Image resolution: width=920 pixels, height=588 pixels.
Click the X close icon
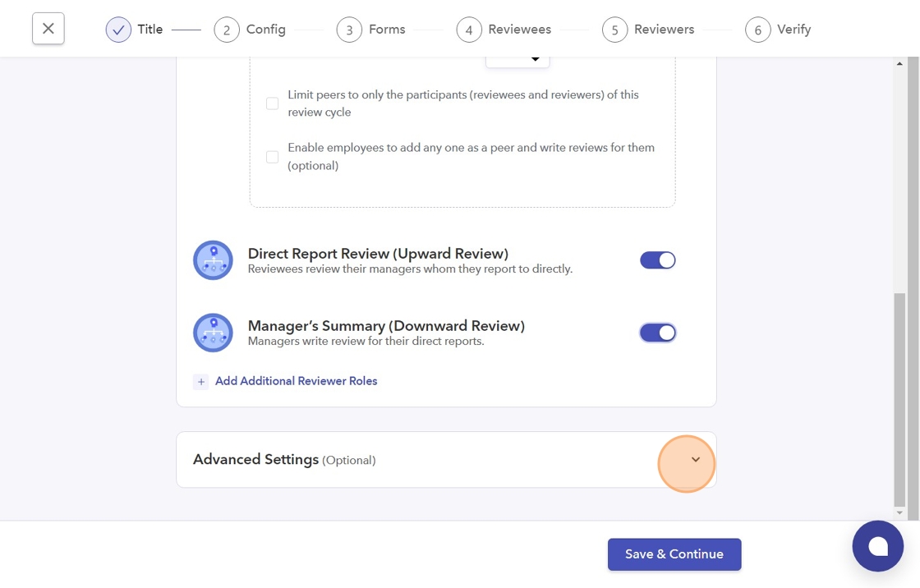(x=48, y=29)
